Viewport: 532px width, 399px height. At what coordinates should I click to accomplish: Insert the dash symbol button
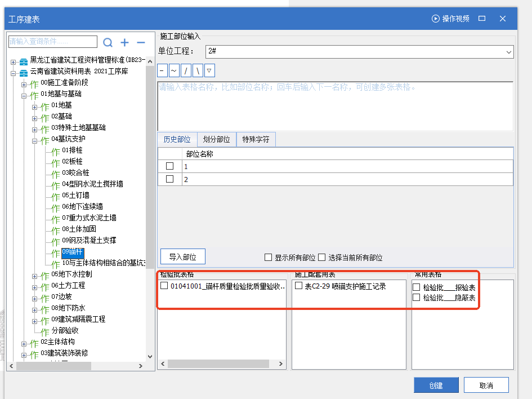(x=162, y=70)
